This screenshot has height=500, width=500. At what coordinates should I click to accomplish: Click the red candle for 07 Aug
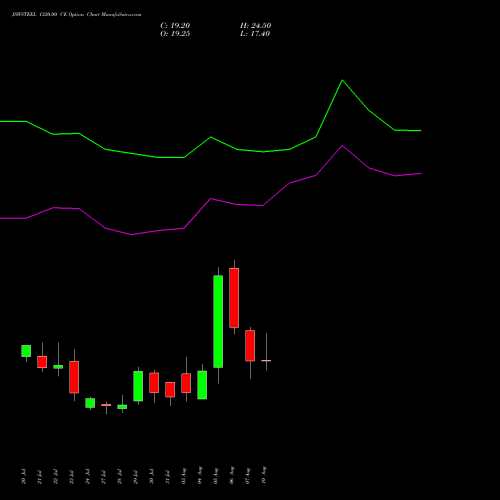coord(250,346)
